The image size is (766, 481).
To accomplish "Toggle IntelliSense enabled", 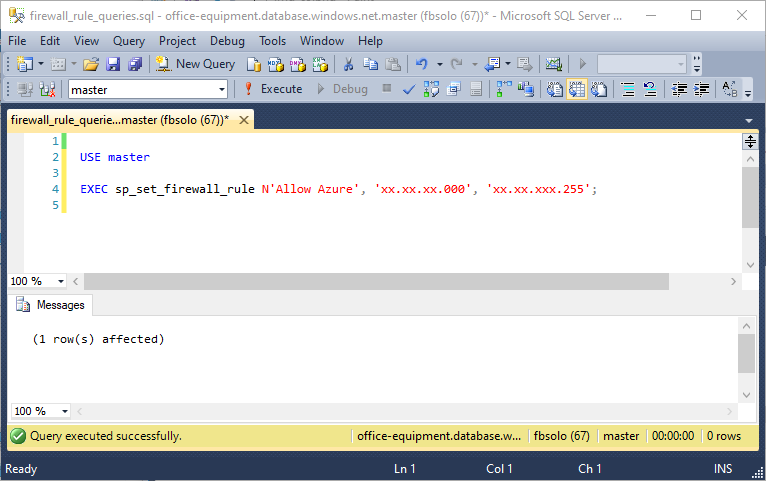I will pyautogui.click(x=476, y=89).
